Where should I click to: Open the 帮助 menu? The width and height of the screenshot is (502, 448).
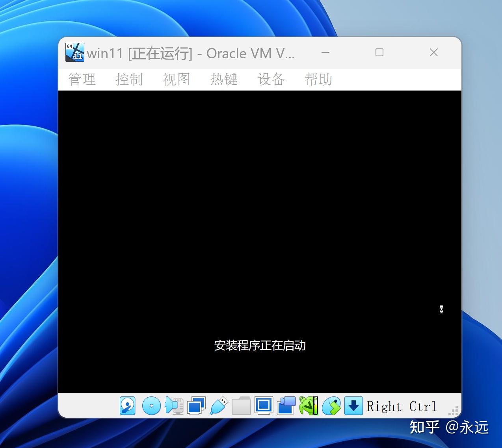[318, 79]
